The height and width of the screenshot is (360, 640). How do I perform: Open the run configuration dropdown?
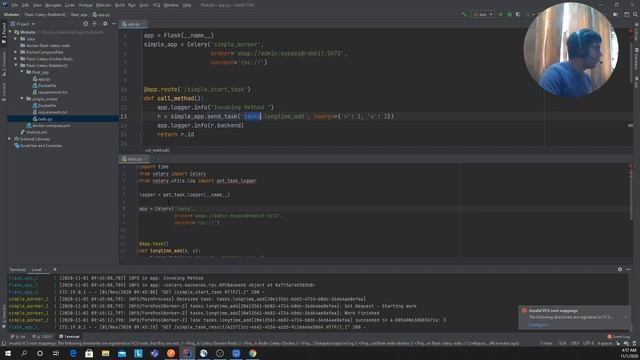pyautogui.click(x=483, y=14)
